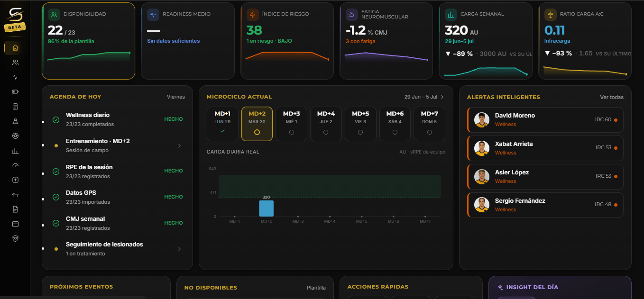Click the David Moreno avatar photo
The image size is (644, 299).
point(482,120)
